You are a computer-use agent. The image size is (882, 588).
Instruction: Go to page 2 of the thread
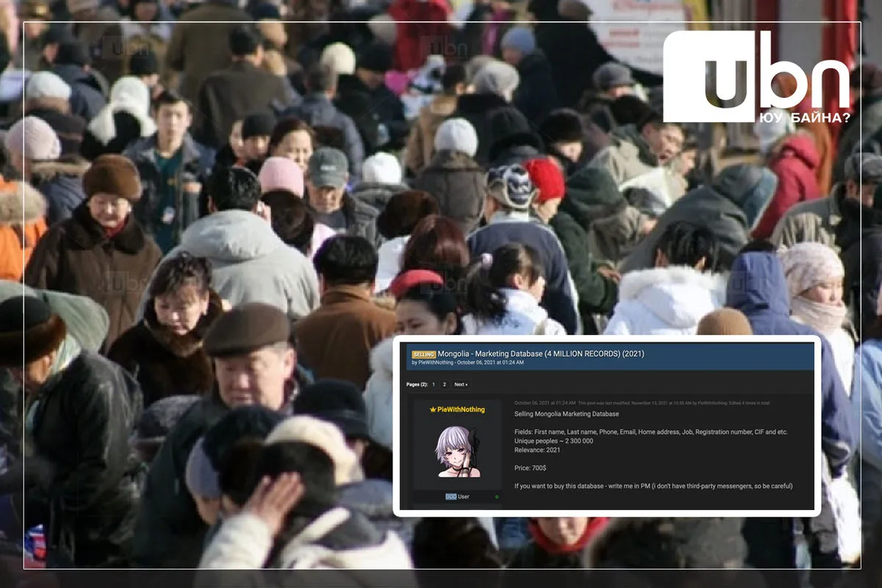pos(444,384)
